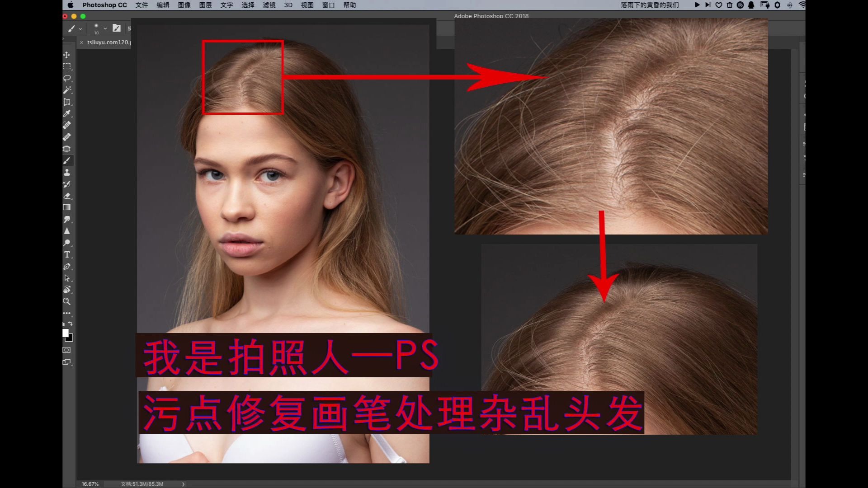Select the Spot Healing Brush tool
The width and height of the screenshot is (868, 488).
tap(67, 125)
